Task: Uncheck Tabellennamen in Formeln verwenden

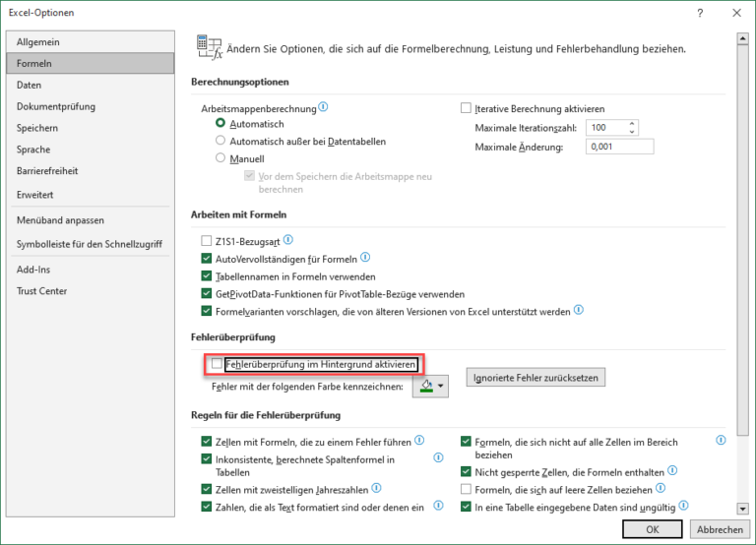Action: [x=207, y=276]
